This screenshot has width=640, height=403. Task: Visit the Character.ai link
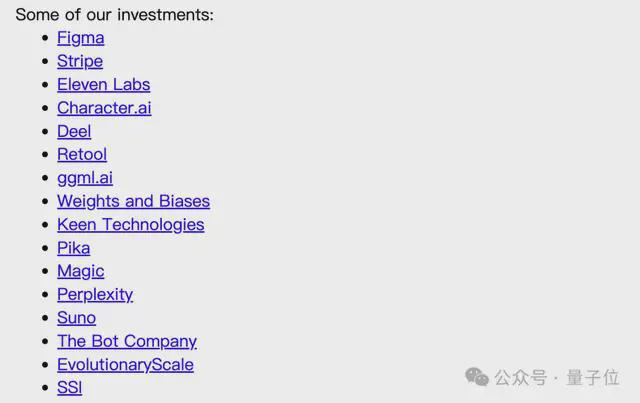click(x=104, y=108)
